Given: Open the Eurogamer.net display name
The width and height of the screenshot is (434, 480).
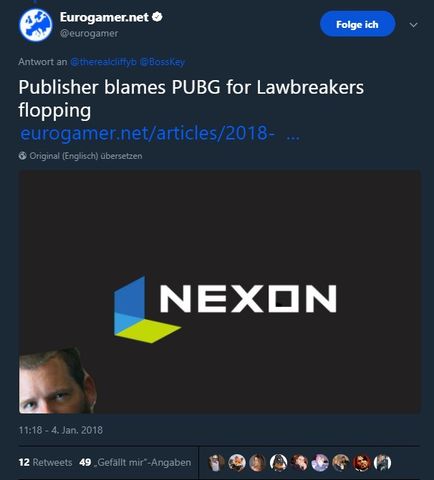Looking at the screenshot, I should [104, 17].
